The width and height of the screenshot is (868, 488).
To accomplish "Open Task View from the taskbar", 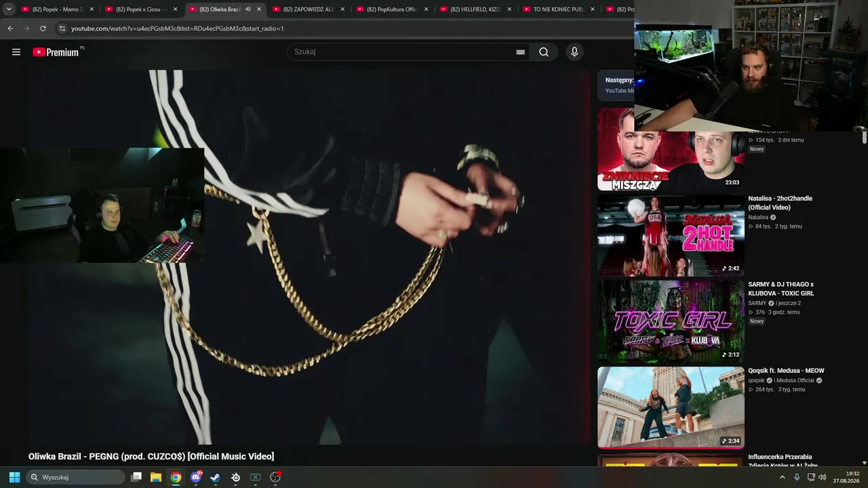I will pyautogui.click(x=136, y=477).
